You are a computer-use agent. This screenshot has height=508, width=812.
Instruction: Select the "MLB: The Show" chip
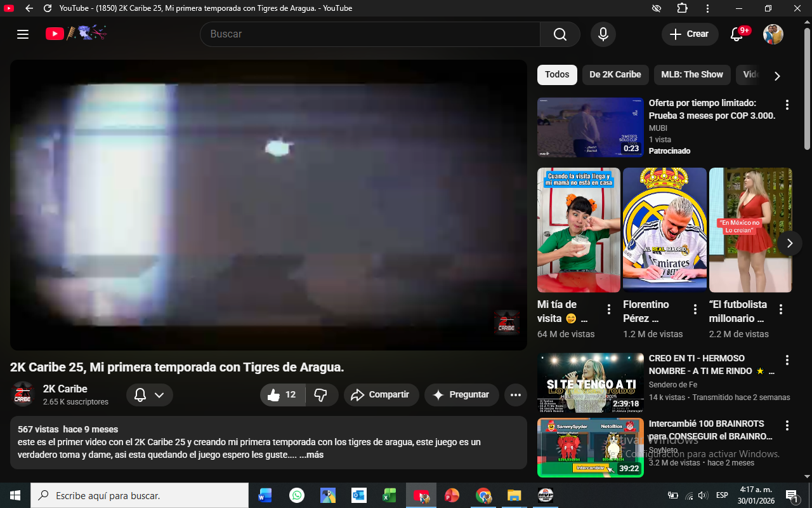tap(691, 74)
